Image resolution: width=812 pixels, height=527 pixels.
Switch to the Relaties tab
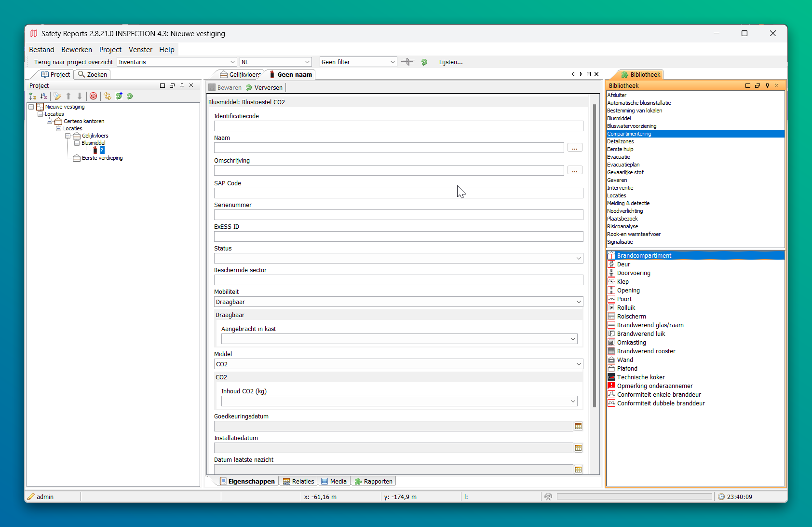(298, 481)
